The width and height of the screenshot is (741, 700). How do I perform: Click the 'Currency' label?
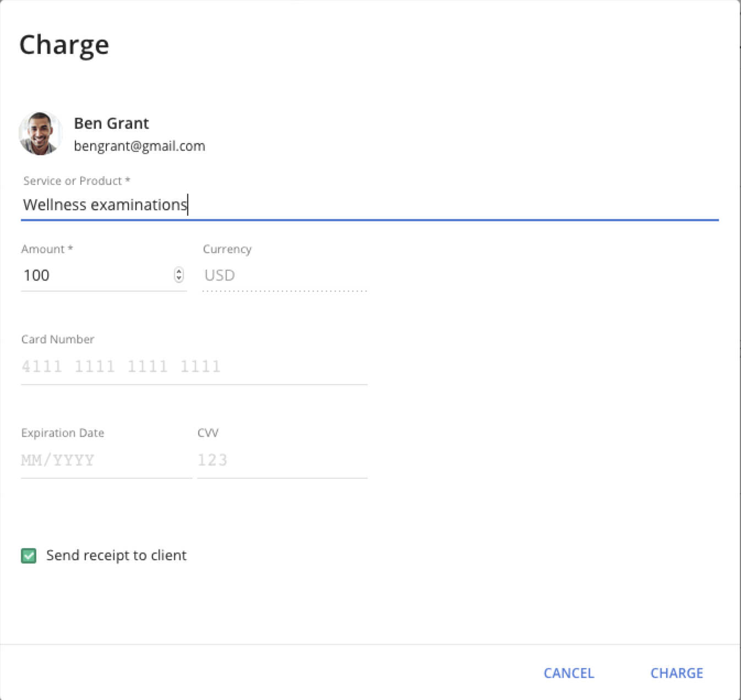(227, 249)
